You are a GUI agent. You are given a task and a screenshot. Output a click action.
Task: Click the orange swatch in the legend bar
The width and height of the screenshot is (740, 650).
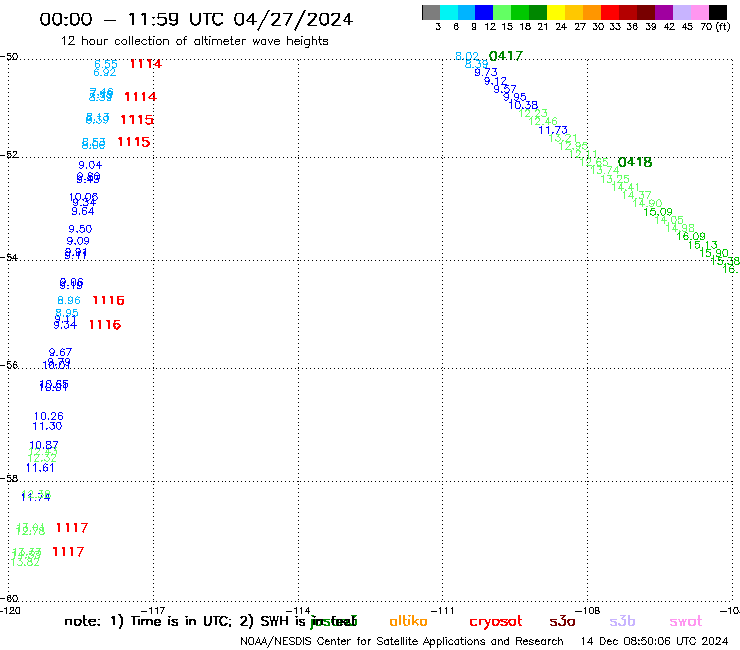[592, 12]
